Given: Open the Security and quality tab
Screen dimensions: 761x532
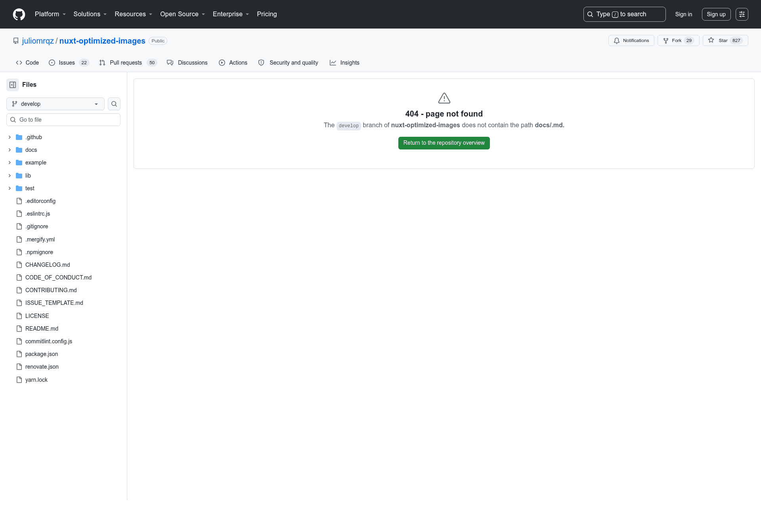Looking at the screenshot, I should click(288, 63).
